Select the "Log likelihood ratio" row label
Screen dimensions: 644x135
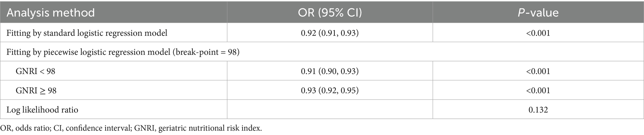click(x=42, y=110)
